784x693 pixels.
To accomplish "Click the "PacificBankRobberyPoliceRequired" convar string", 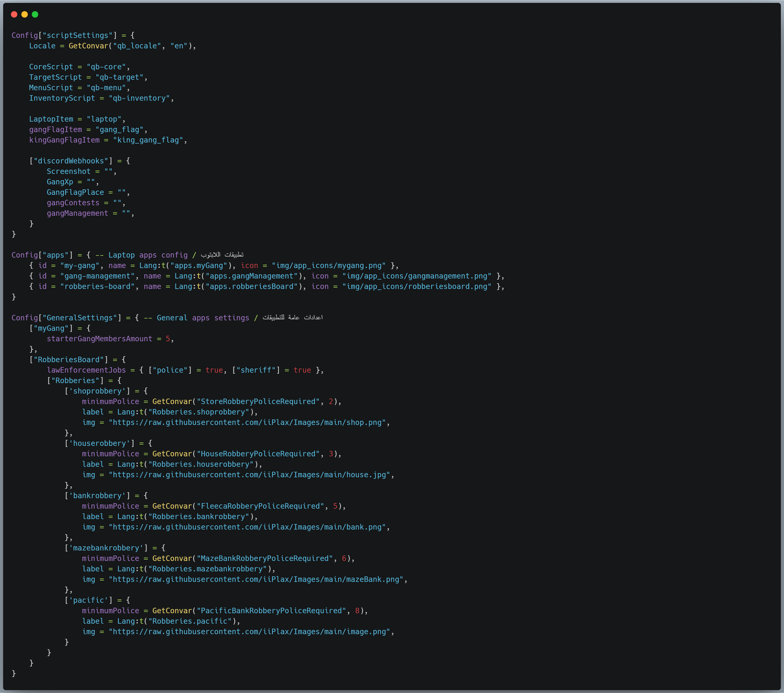I will click(x=271, y=611).
